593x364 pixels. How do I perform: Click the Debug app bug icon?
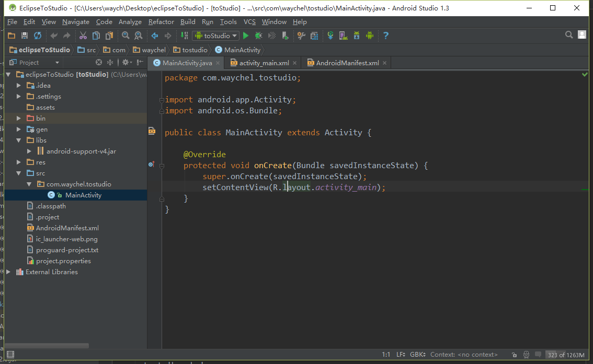pyautogui.click(x=258, y=36)
